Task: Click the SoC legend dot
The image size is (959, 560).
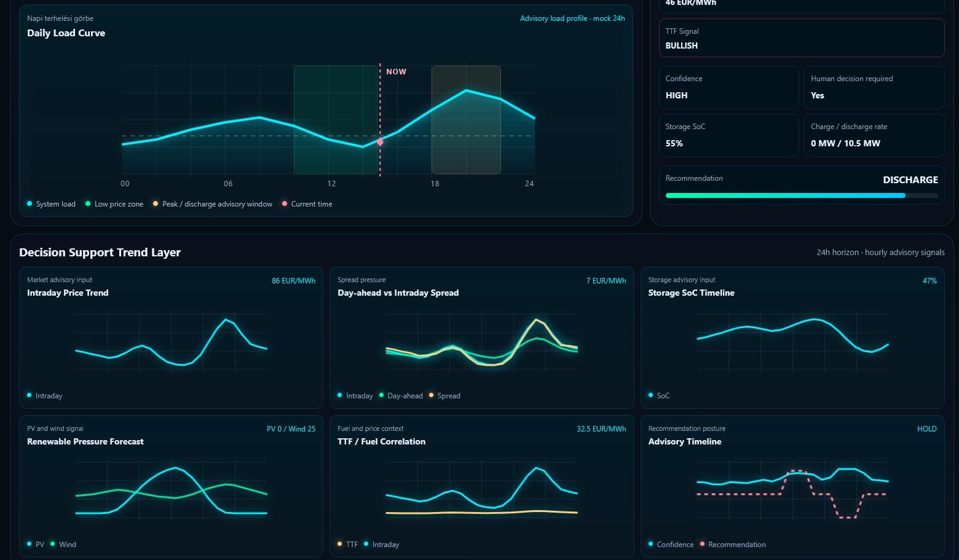Action: [x=651, y=395]
